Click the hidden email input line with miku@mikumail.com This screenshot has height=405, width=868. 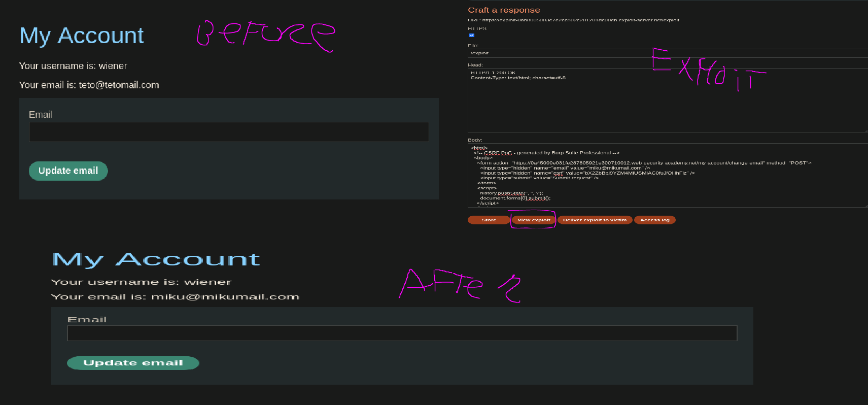tap(565, 168)
